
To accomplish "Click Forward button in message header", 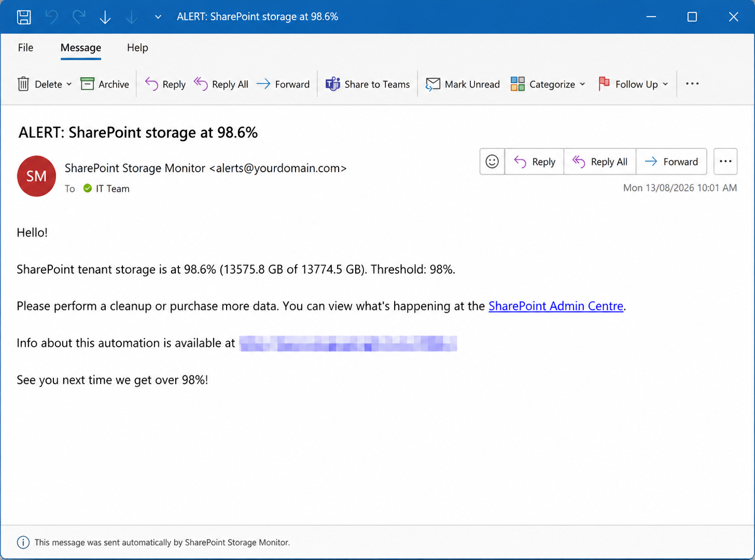I will tap(671, 162).
